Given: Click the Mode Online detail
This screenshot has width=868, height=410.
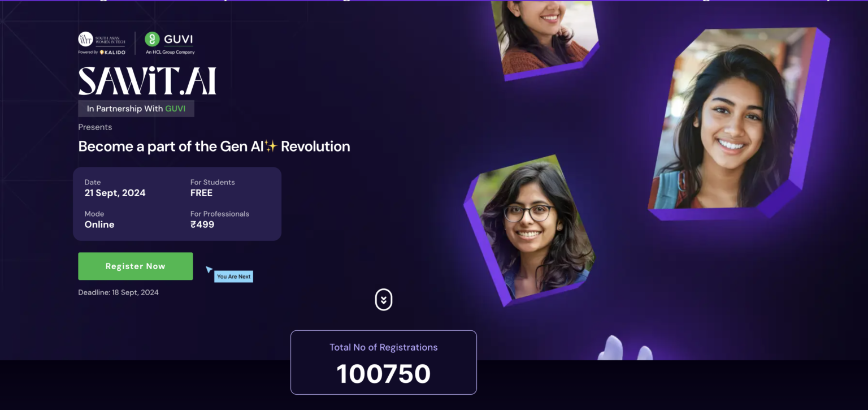Looking at the screenshot, I should 99,219.
